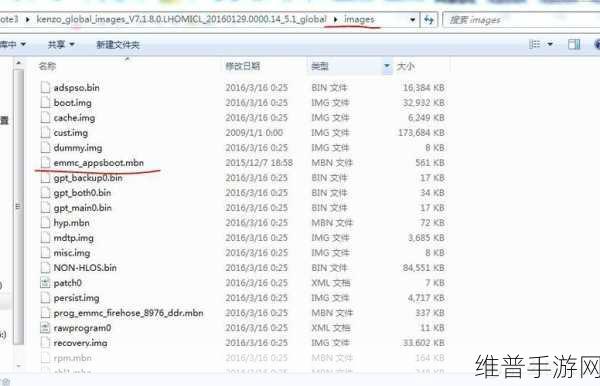The image size is (600, 386).
Task: Select the mdtp.img file name
Action: coord(73,238)
